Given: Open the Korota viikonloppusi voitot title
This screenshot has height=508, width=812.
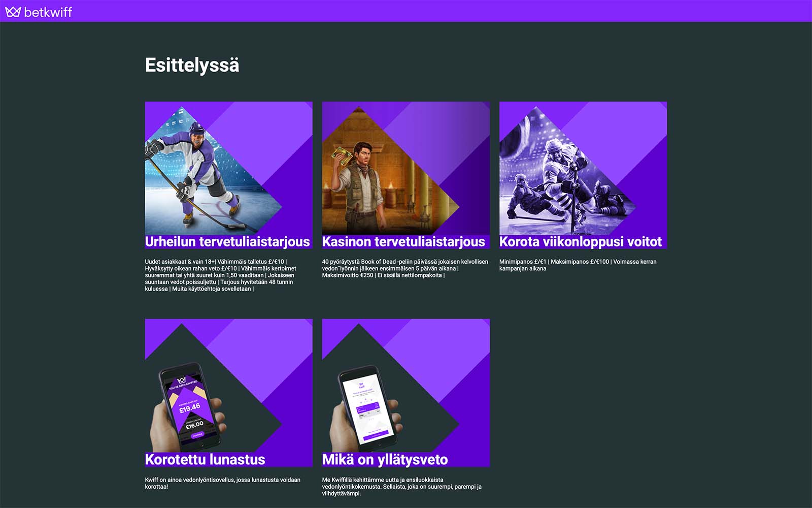Looking at the screenshot, I should (581, 242).
